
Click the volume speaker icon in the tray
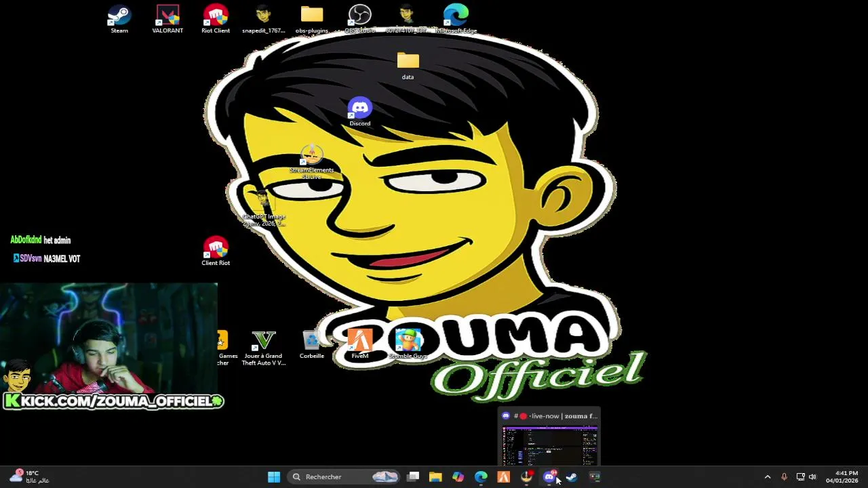point(812,477)
